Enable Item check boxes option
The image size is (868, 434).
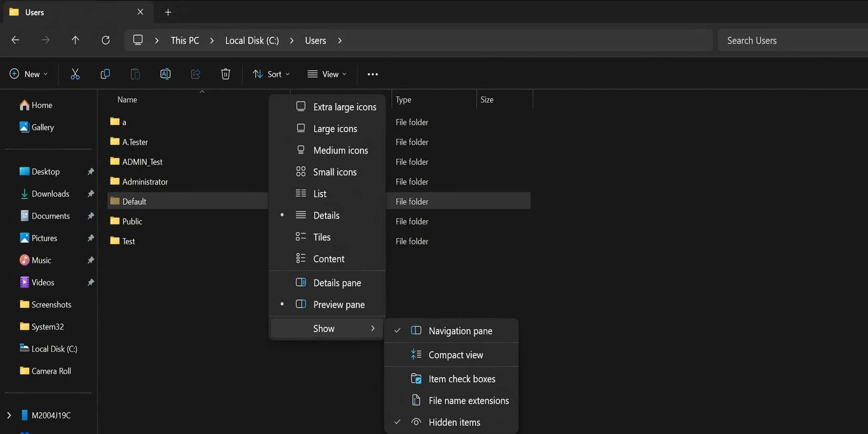click(x=461, y=379)
